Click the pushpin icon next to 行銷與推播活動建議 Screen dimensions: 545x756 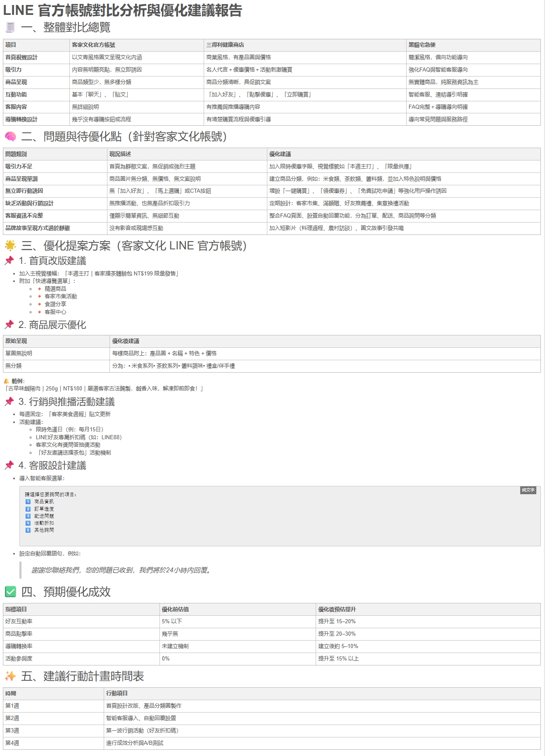pyautogui.click(x=9, y=402)
